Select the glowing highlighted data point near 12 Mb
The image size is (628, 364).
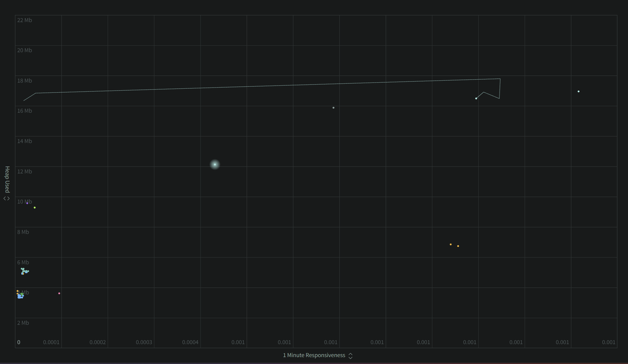[x=215, y=164]
